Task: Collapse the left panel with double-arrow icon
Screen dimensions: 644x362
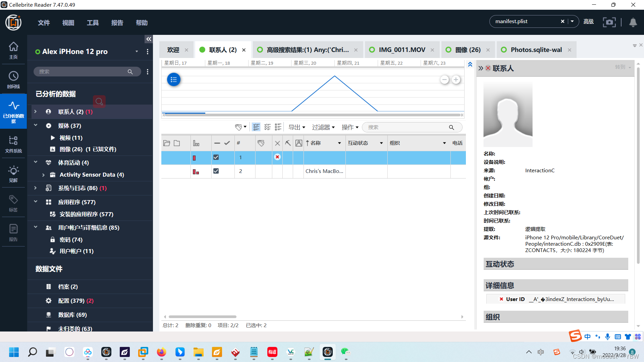Action: [x=149, y=39]
